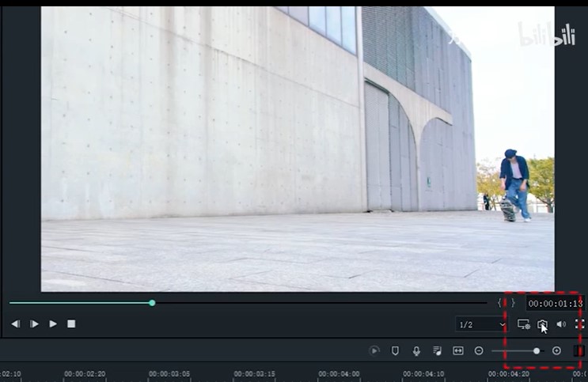Open the preview volume speaker icon

pyautogui.click(x=561, y=324)
